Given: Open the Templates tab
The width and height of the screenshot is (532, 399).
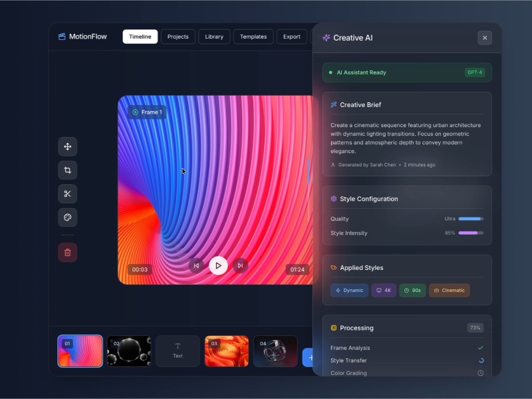Looking at the screenshot, I should pos(253,37).
